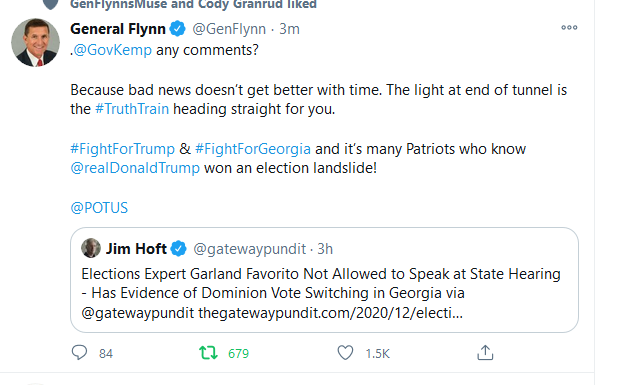Image resolution: width=621 pixels, height=385 pixels.
Task: Open the #FightForTrump hashtag
Action: coord(122,149)
